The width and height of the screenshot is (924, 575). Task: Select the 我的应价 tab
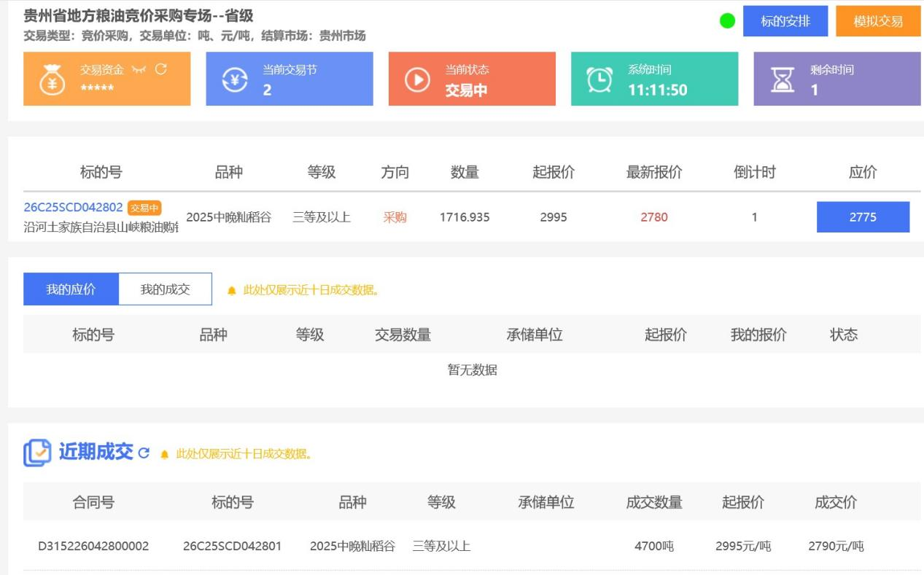71,289
